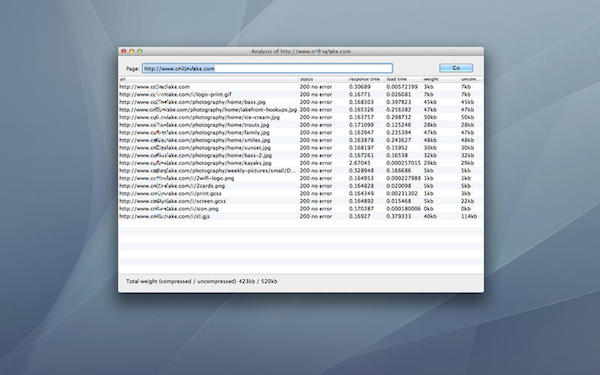Select the logo-print.gif row
Screen dimensions: 600x375
point(300,95)
